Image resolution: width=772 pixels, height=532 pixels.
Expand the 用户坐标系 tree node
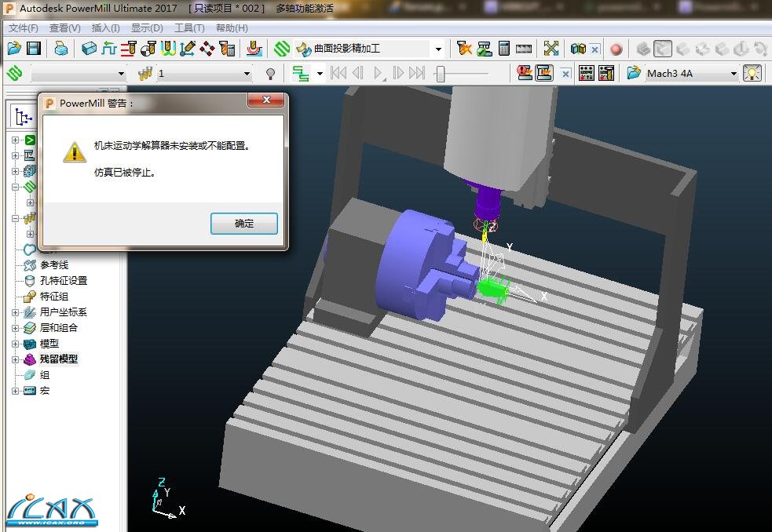coord(15,312)
